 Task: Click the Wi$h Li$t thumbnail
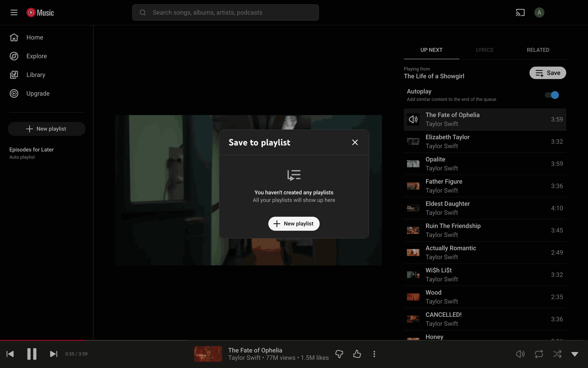click(413, 275)
